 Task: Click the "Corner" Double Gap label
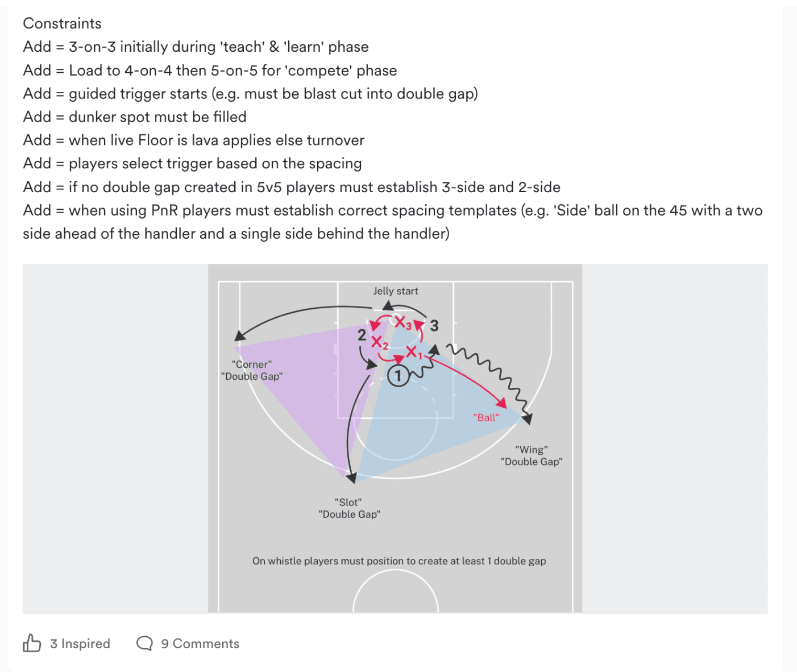tap(251, 370)
